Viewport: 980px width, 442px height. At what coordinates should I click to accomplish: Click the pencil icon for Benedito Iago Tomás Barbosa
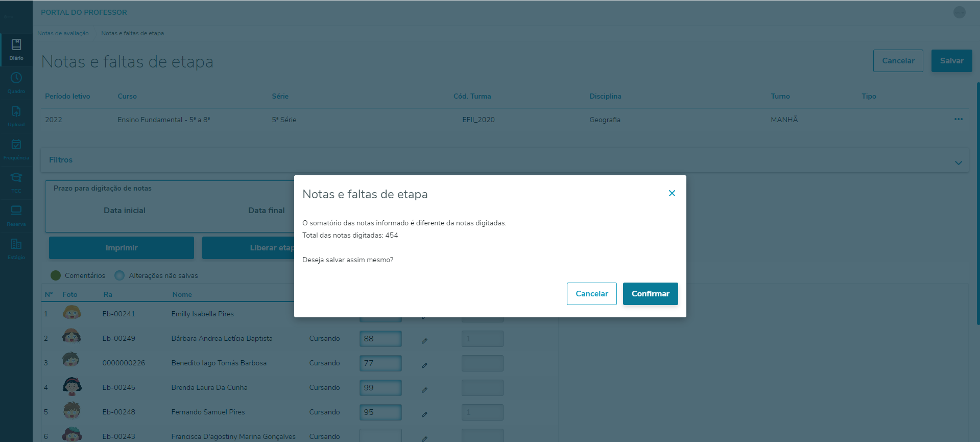pyautogui.click(x=424, y=365)
